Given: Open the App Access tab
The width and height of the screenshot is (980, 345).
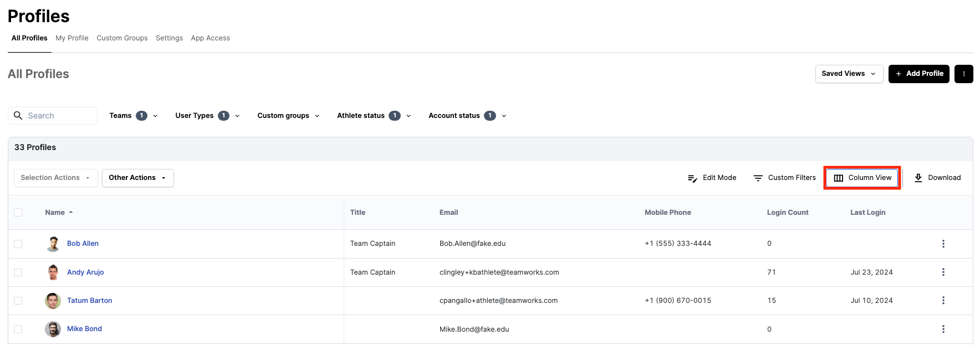Looking at the screenshot, I should (x=210, y=38).
